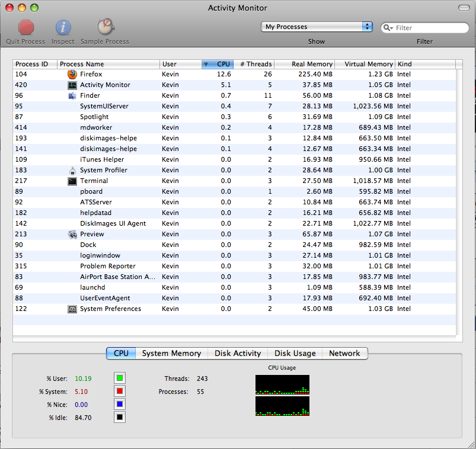
Task: Click the black % Idle color swatch
Action: (x=120, y=417)
